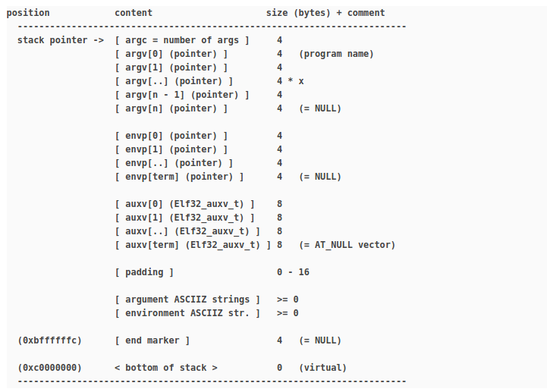Click the 'envp[term] (pointer)' entry
Viewport: 547px width, 392px height.
tap(180, 177)
